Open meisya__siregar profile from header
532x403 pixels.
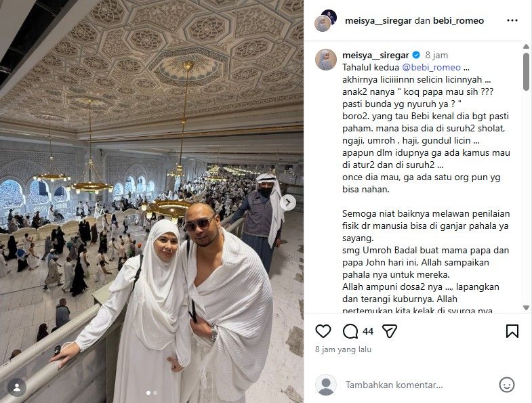pos(378,21)
